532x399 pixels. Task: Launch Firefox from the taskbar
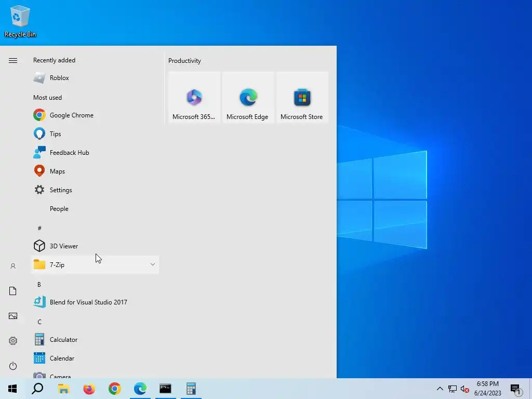coord(89,389)
